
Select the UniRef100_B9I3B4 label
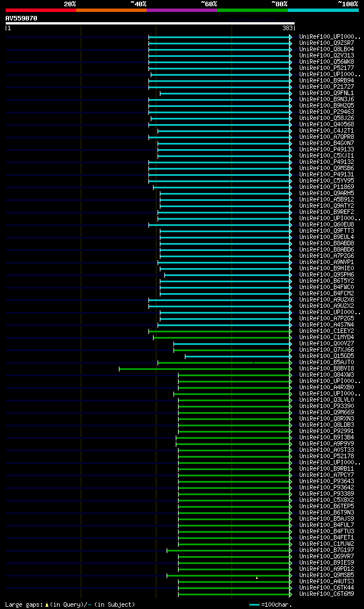point(326,438)
